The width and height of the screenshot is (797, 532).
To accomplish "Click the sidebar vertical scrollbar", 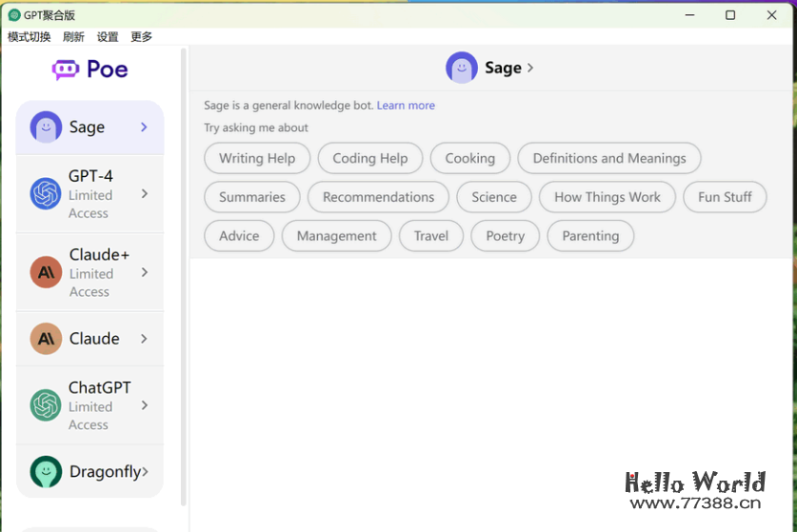I will (x=184, y=276).
